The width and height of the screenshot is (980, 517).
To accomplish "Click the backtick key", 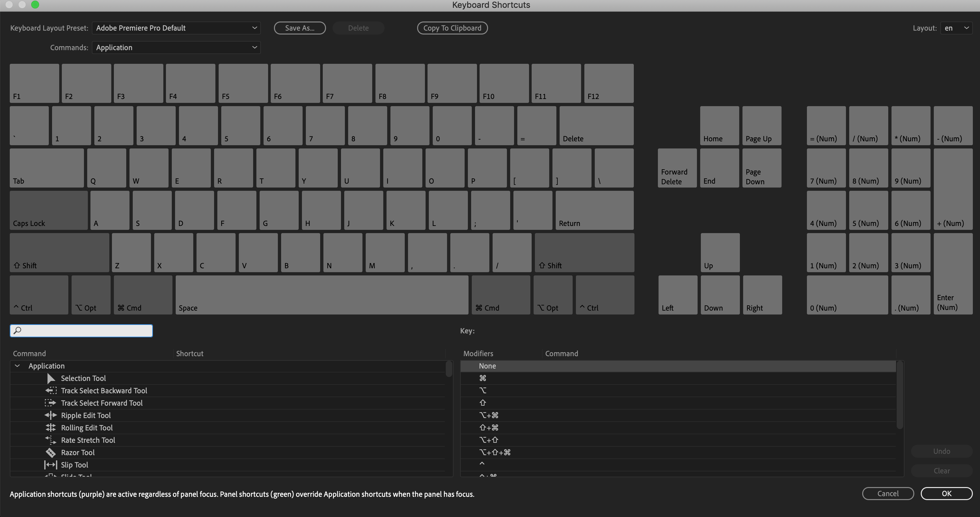I will point(29,125).
